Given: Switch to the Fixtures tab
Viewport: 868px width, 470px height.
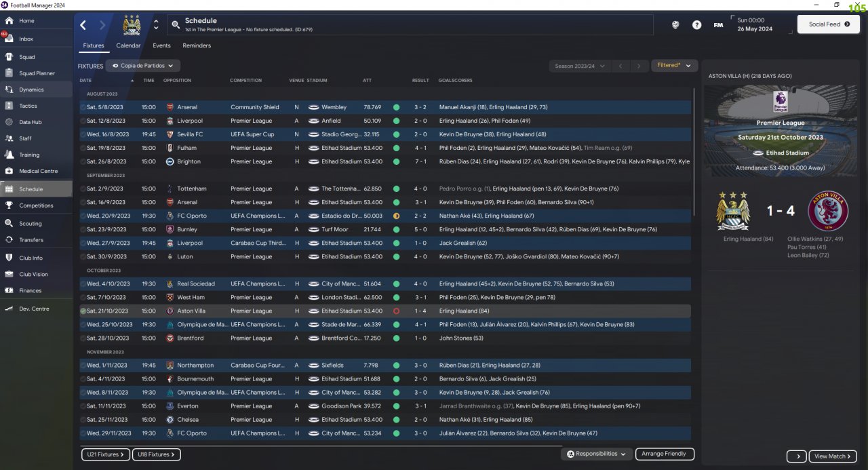Looking at the screenshot, I should [x=94, y=45].
